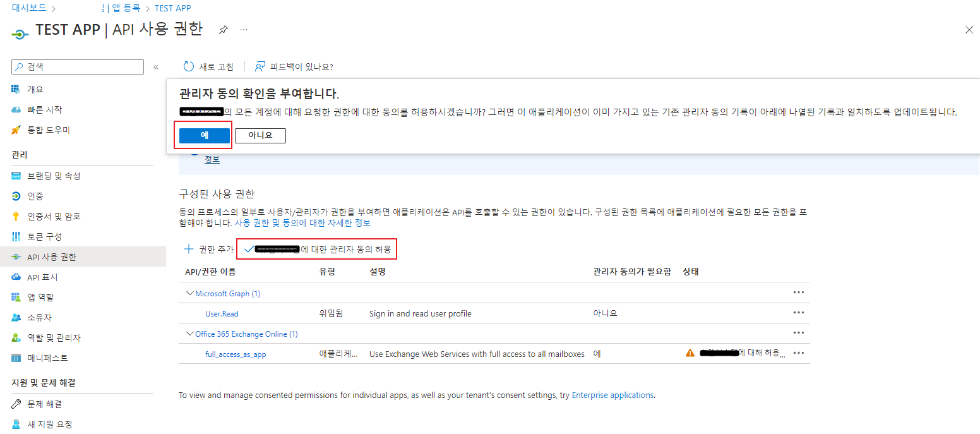Image resolution: width=980 pixels, height=434 pixels.
Task: Open 사용 권한 및 동의 정보 link
Action: tap(302, 223)
